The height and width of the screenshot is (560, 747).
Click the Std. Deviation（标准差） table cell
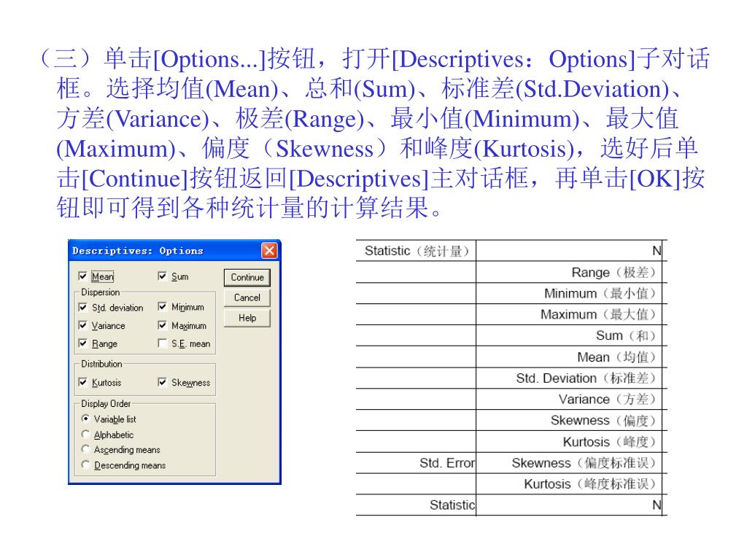tap(569, 378)
